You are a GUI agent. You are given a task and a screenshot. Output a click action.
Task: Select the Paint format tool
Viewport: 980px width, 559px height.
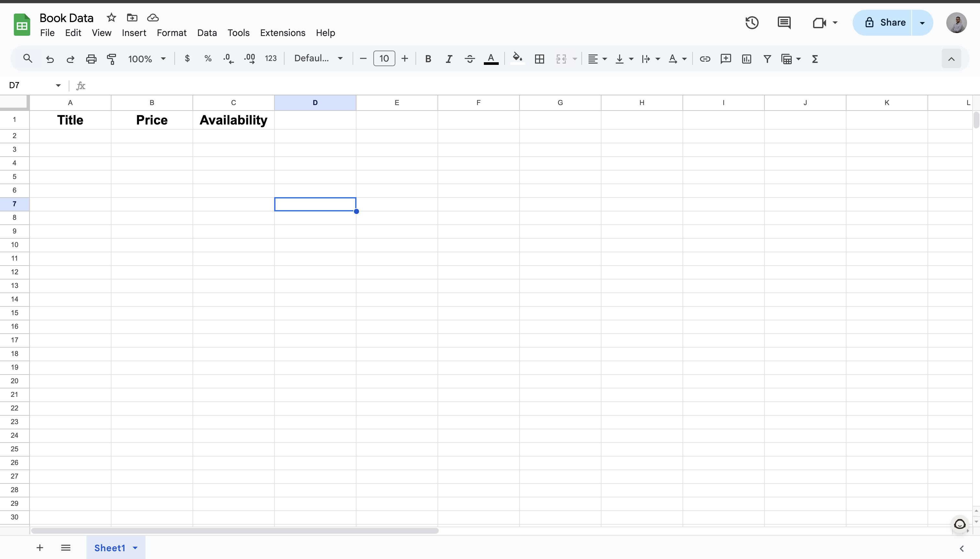111,59
